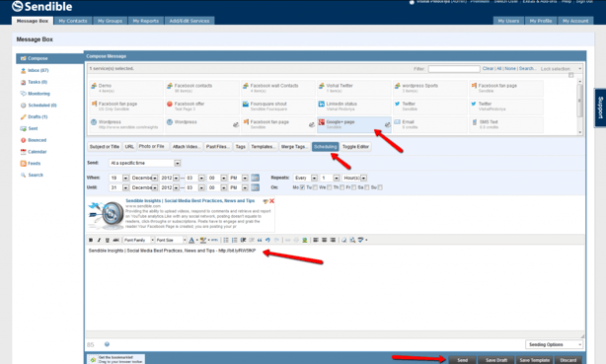The width and height of the screenshot is (606, 364).
Task: Switch to the My Contacts tab
Action: click(x=73, y=21)
